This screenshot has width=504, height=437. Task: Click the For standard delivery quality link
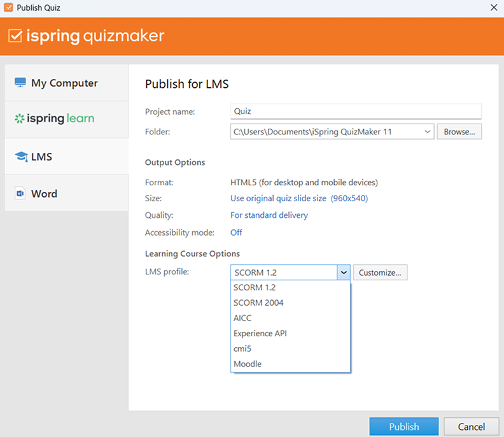pyautogui.click(x=269, y=215)
